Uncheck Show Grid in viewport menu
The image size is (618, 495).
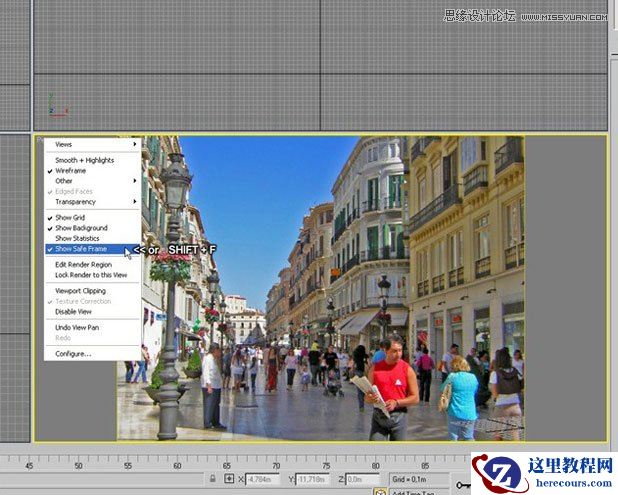pyautogui.click(x=93, y=218)
